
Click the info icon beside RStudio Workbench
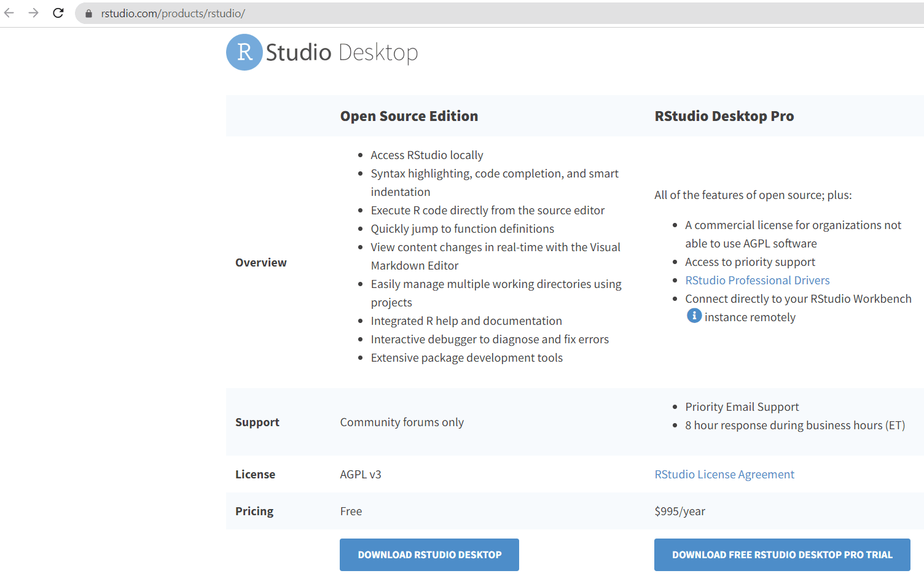tap(694, 316)
